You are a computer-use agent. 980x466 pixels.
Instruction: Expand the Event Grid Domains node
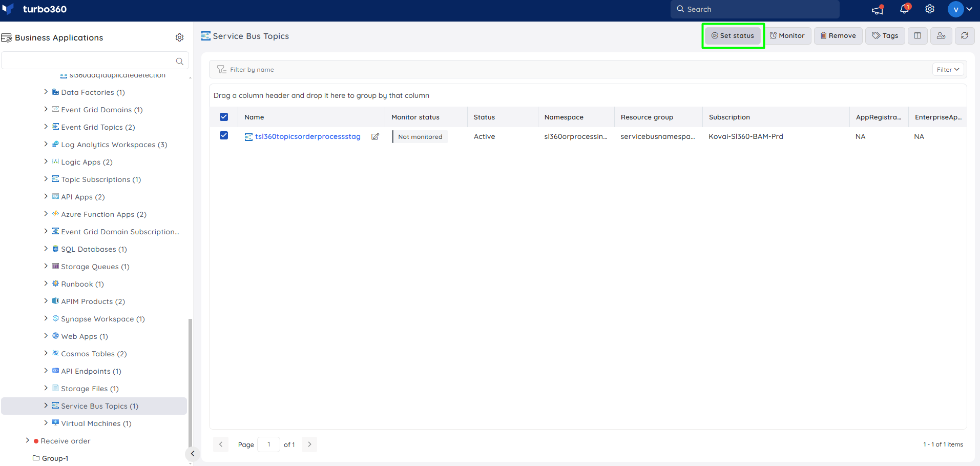[46, 109]
